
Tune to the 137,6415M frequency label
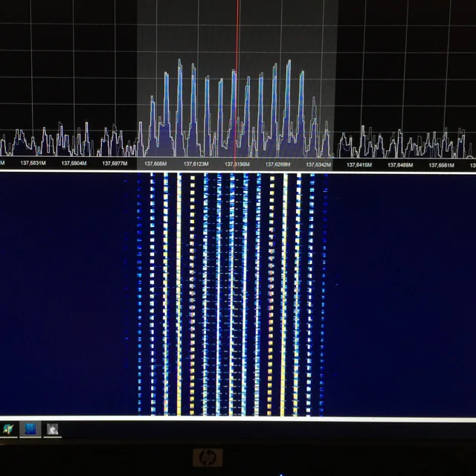pyautogui.click(x=359, y=165)
